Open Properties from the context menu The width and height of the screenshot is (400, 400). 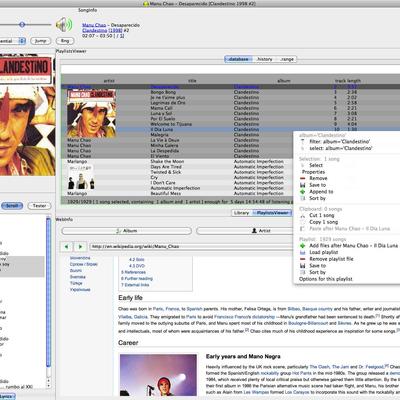(x=313, y=172)
